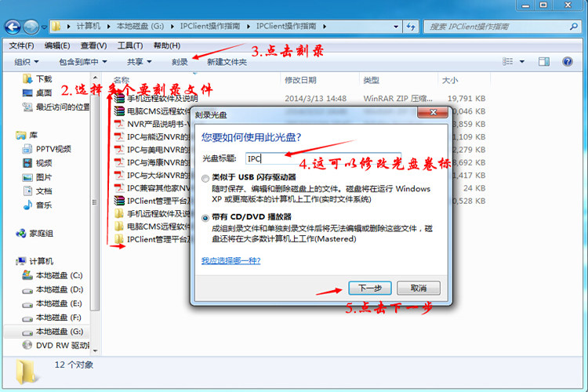
Task: Open the 查看(V) menu
Action: pyautogui.click(x=93, y=45)
